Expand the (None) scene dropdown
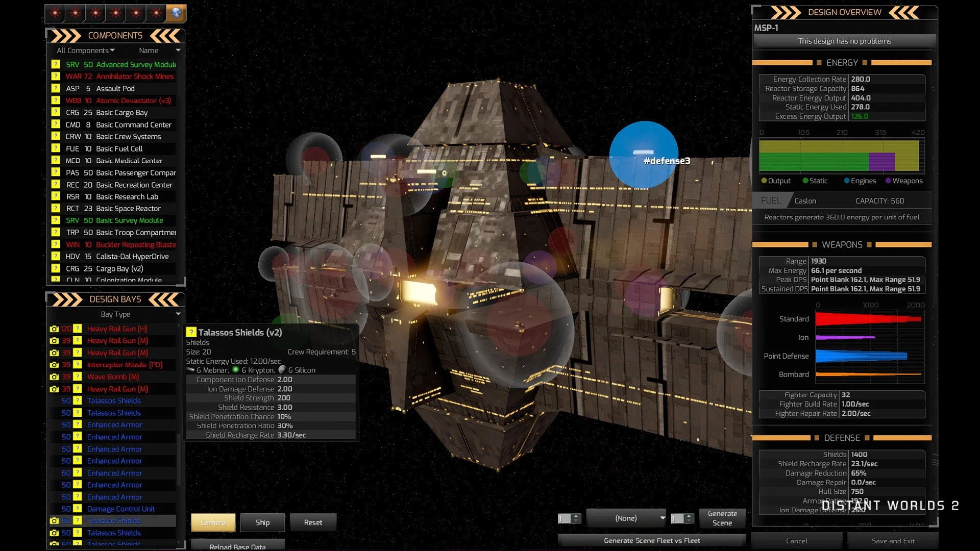 [x=626, y=518]
